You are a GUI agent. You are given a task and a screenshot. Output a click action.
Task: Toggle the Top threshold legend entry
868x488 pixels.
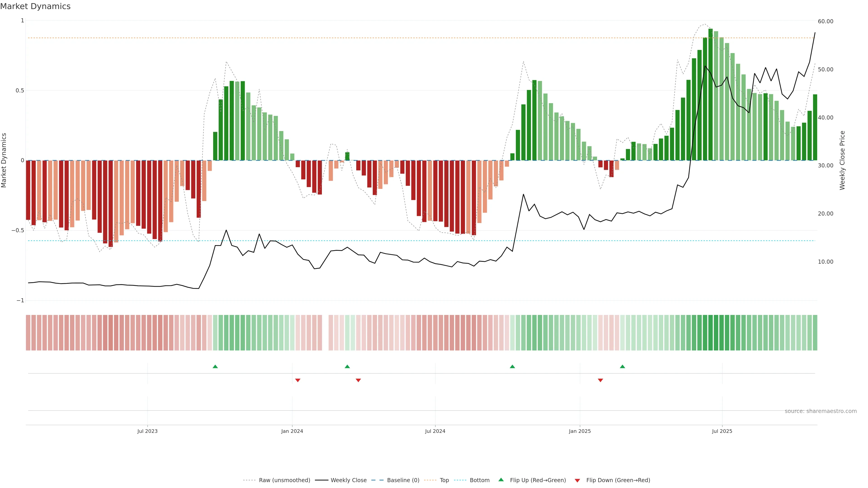point(444,480)
